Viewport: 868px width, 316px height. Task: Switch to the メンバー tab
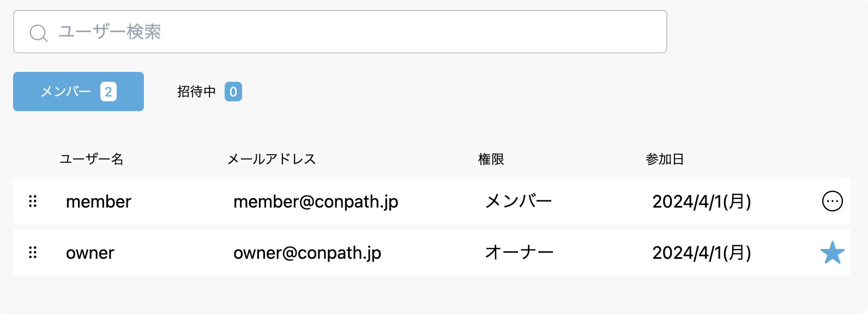67,92
